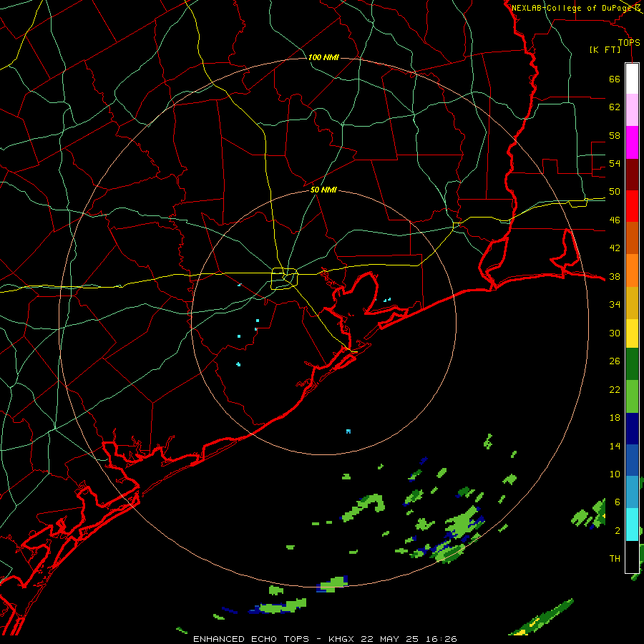Pick the cyan legend swatch

pos(632,525)
